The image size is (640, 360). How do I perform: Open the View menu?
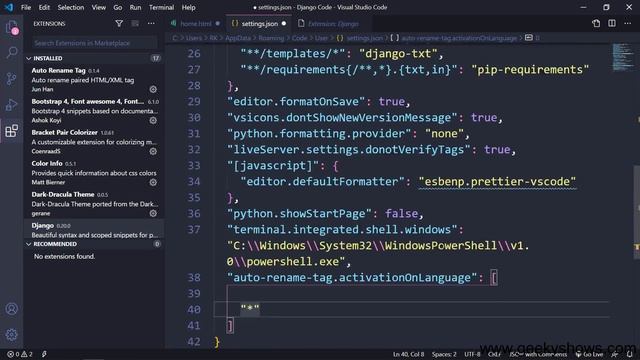98,7
